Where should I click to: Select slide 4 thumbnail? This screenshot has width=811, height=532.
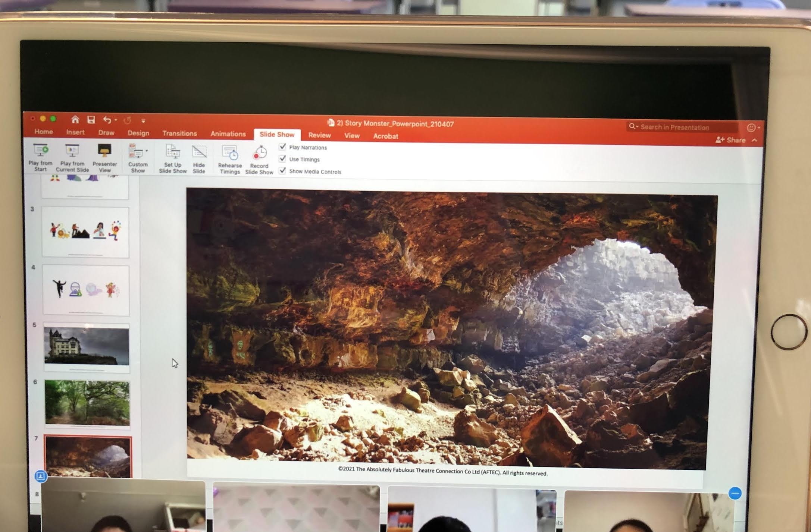tap(86, 290)
